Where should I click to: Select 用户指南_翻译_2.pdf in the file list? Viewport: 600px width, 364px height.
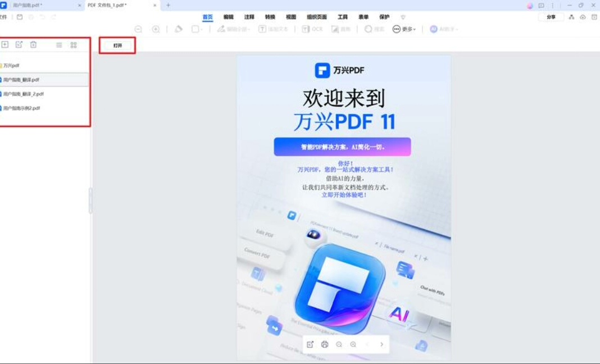click(44, 94)
